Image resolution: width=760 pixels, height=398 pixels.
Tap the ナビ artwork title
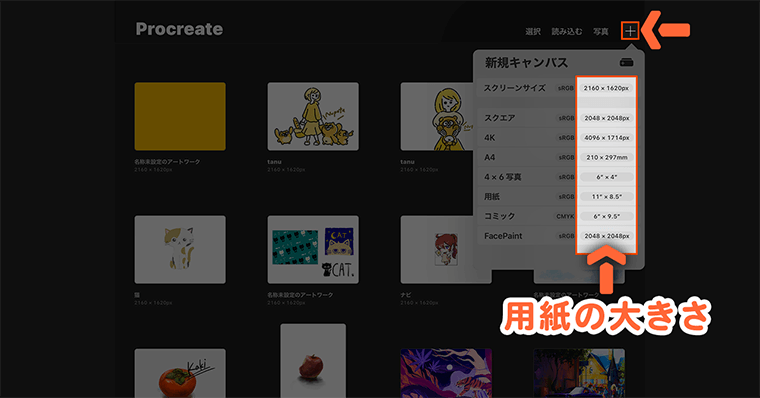click(x=406, y=295)
